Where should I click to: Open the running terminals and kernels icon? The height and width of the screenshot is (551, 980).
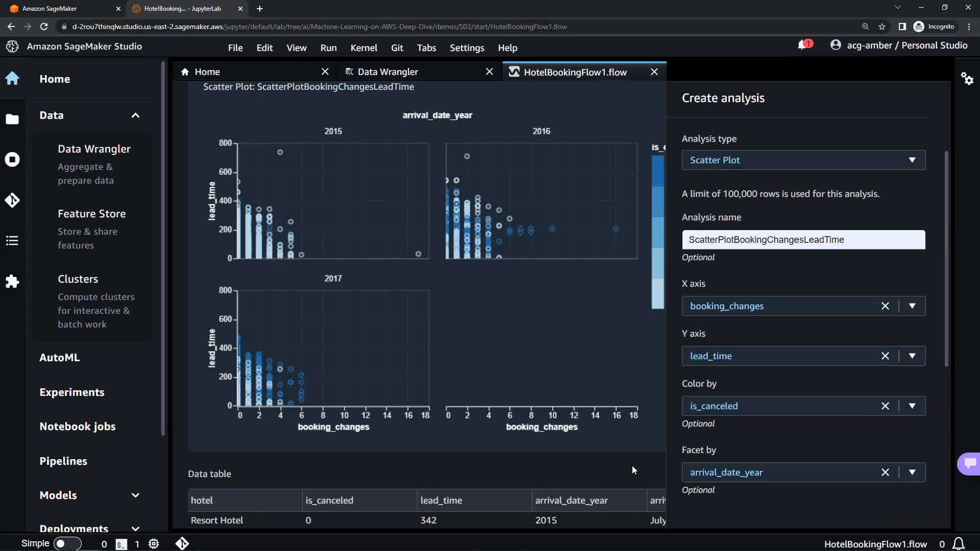12,160
